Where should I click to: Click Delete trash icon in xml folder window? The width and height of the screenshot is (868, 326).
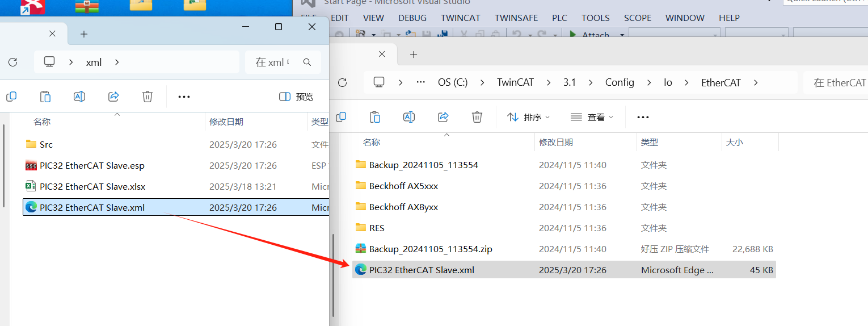pyautogui.click(x=148, y=97)
